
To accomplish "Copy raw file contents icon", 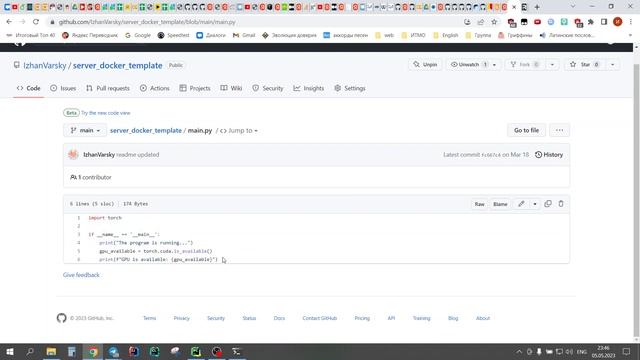I will click(x=548, y=204).
